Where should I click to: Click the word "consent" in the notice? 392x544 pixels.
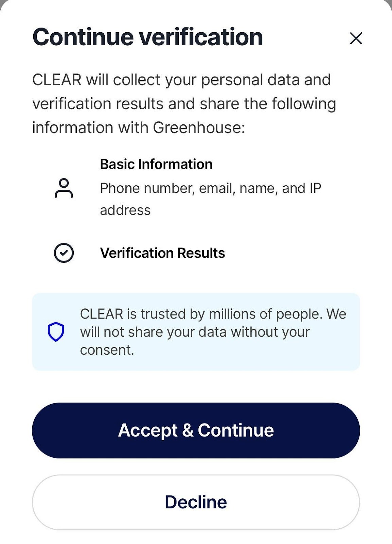click(105, 350)
